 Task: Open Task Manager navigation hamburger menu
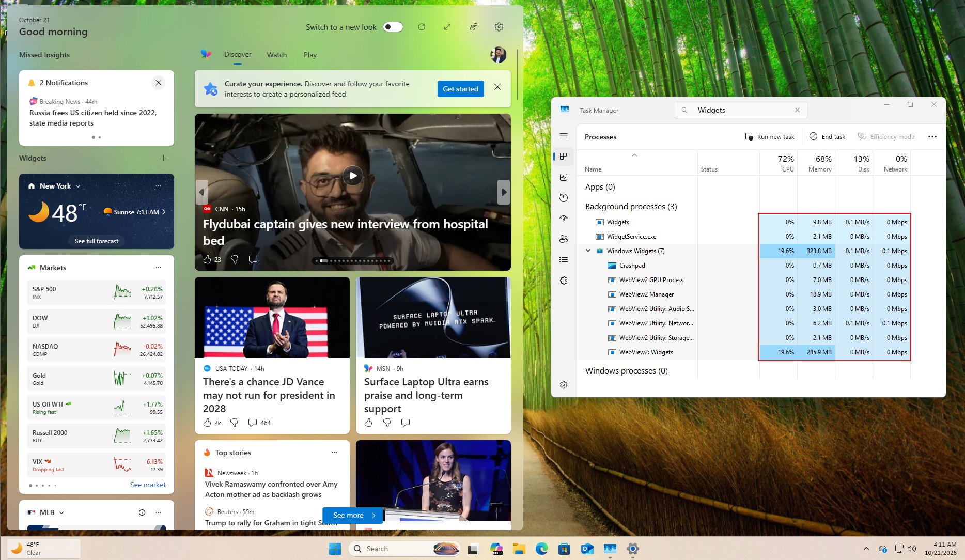click(x=564, y=136)
